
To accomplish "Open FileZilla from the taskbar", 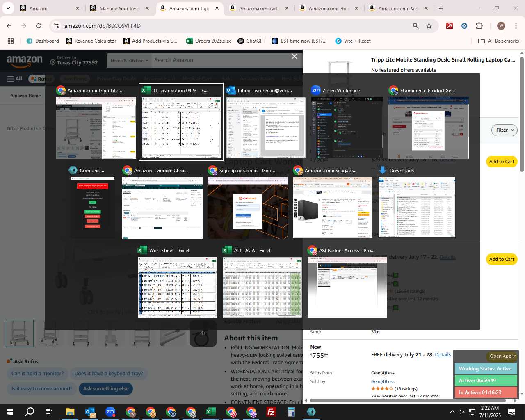I will 271,412.
